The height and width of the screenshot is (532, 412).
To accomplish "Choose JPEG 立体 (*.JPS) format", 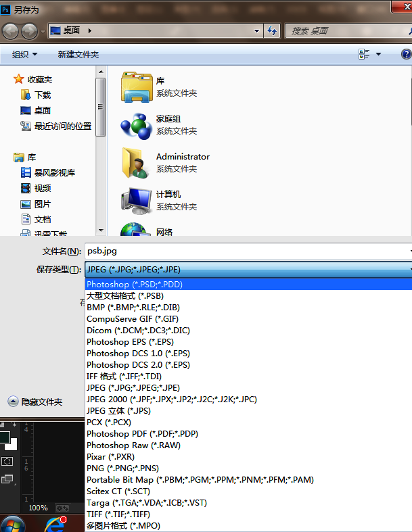I will [248, 411].
